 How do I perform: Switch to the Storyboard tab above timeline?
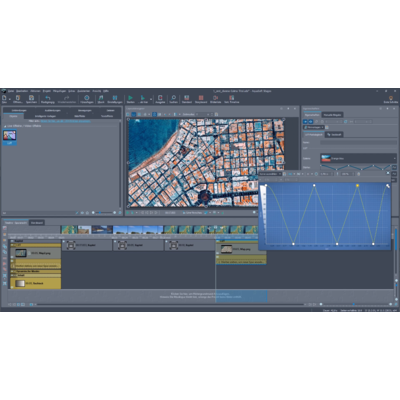(37, 222)
